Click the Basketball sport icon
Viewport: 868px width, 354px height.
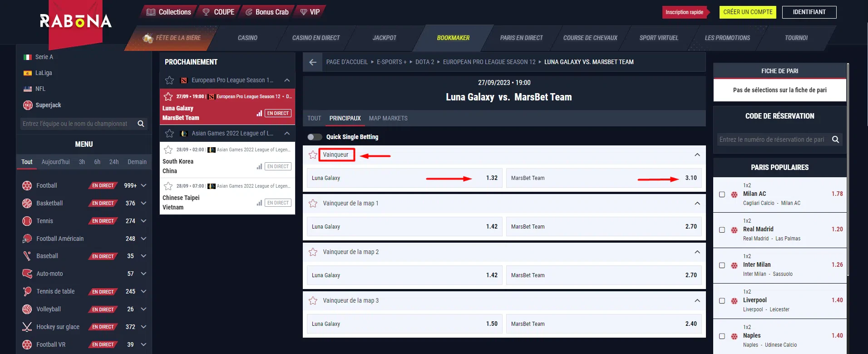click(x=27, y=203)
